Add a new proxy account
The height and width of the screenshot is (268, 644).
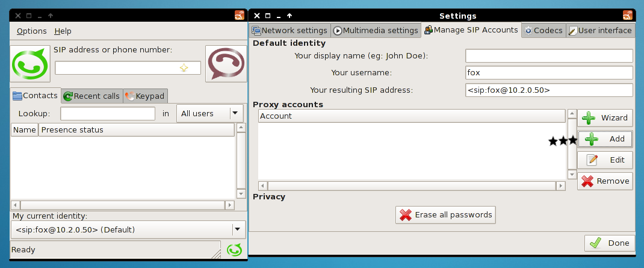click(605, 139)
